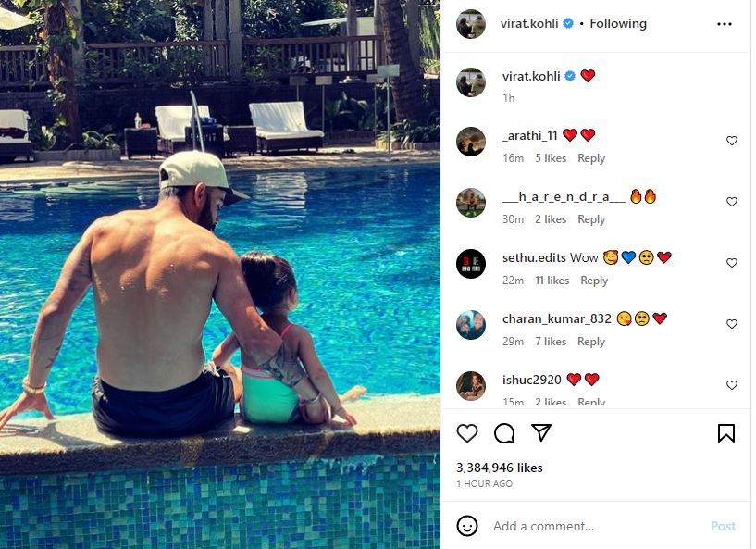This screenshot has height=549, width=756.
Task: View the 11 likes on sethu.edits comment
Action: pos(552,281)
